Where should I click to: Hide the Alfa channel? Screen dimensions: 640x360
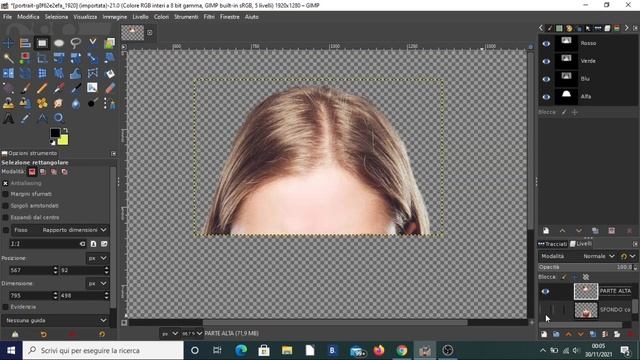coord(546,97)
